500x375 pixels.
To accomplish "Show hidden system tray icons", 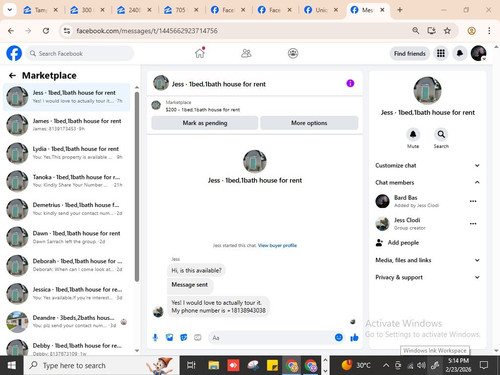I will pyautogui.click(x=386, y=365).
